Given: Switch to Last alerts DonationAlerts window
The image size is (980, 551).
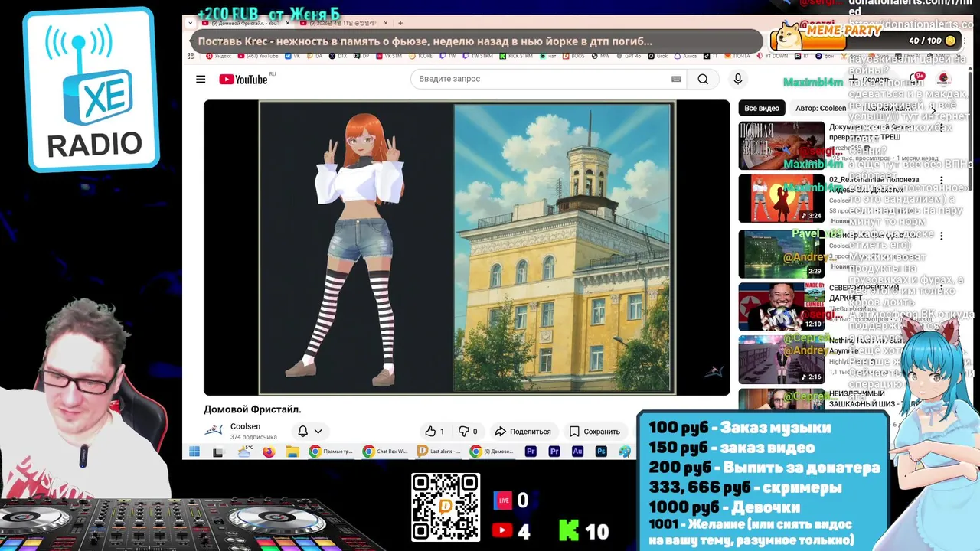Looking at the screenshot, I should pos(439,452).
